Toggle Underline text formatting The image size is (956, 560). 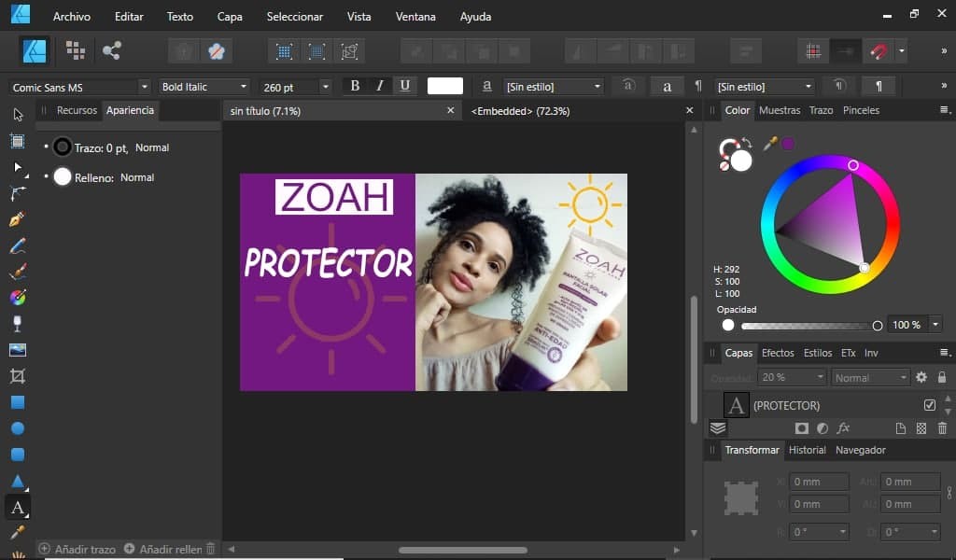point(405,86)
